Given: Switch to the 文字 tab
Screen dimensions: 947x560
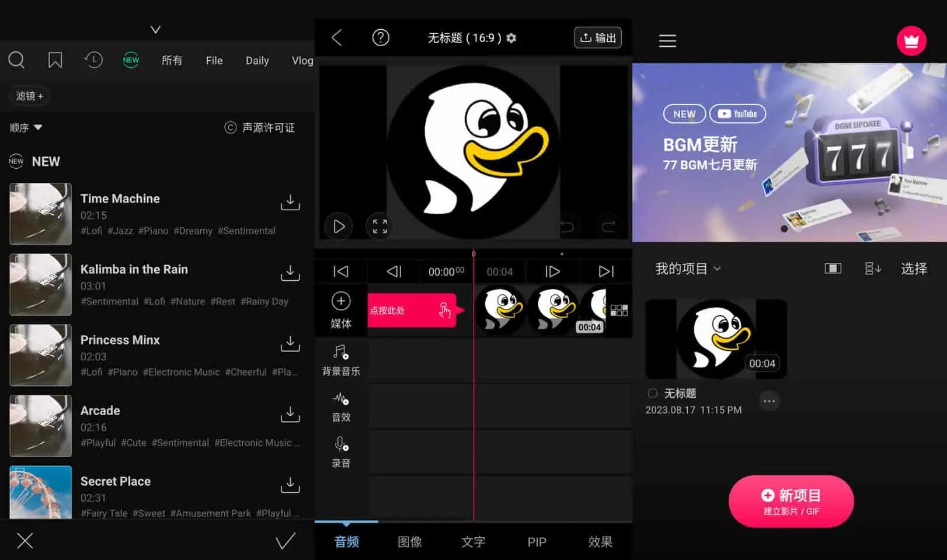Looking at the screenshot, I should (x=473, y=542).
